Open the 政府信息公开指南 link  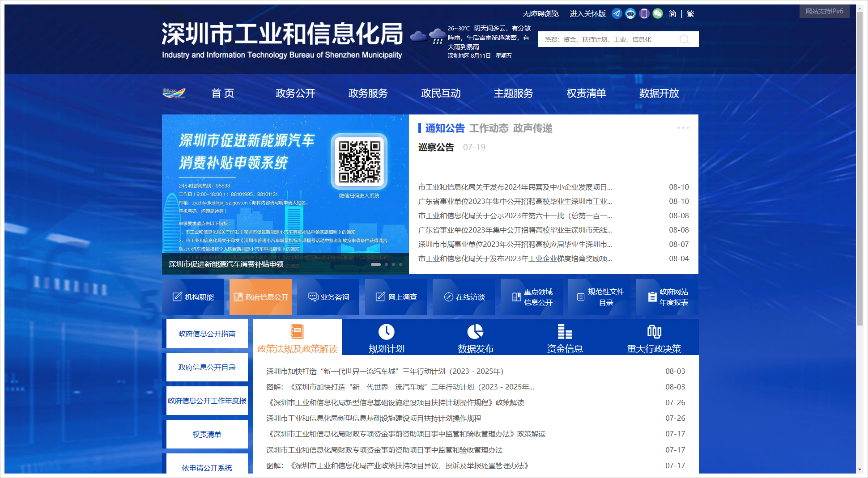207,334
